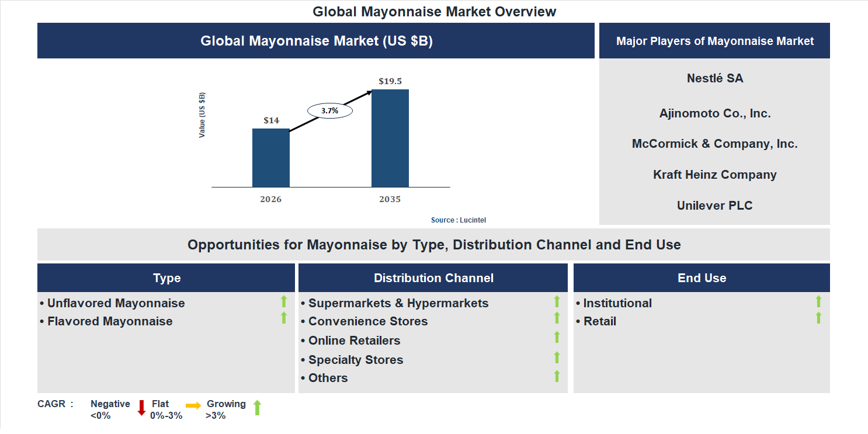Click the End Use panel title

click(702, 277)
